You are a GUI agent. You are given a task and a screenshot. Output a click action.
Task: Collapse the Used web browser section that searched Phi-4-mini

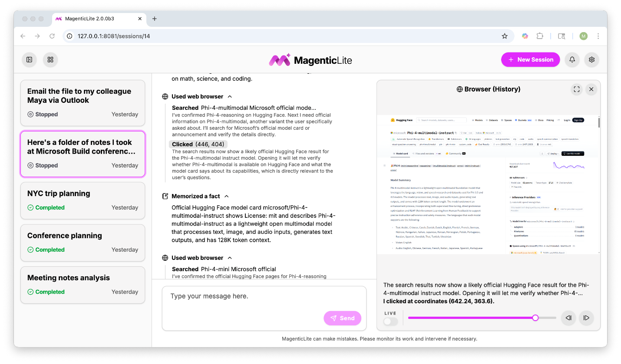click(230, 258)
